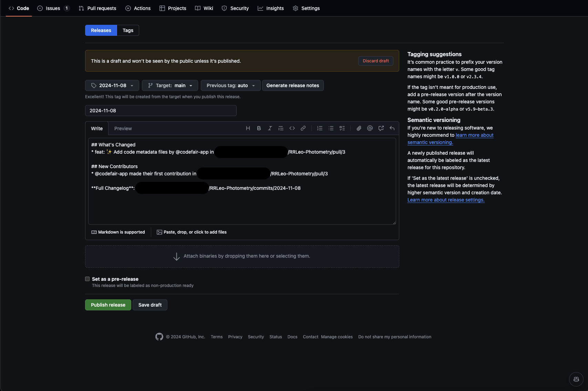Switch to the Actions tab
The width and height of the screenshot is (588, 391).
point(138,8)
